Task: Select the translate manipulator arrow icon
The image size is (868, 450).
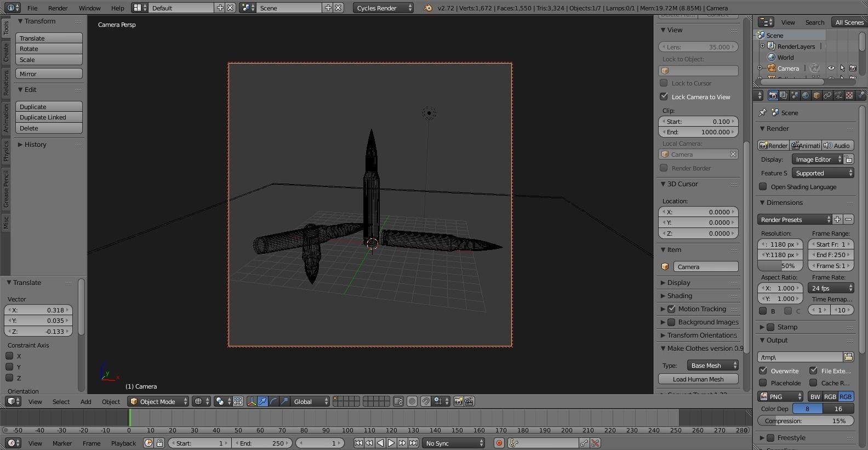Action: pyautogui.click(x=262, y=402)
